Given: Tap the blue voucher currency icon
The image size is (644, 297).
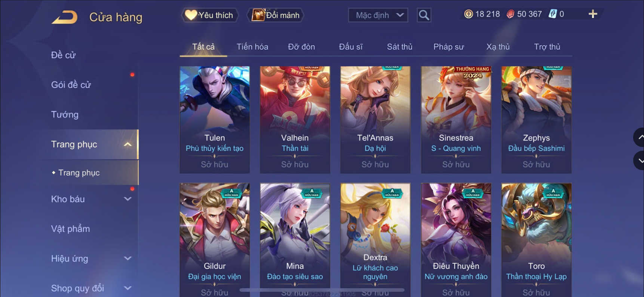Looking at the screenshot, I should pos(552,14).
